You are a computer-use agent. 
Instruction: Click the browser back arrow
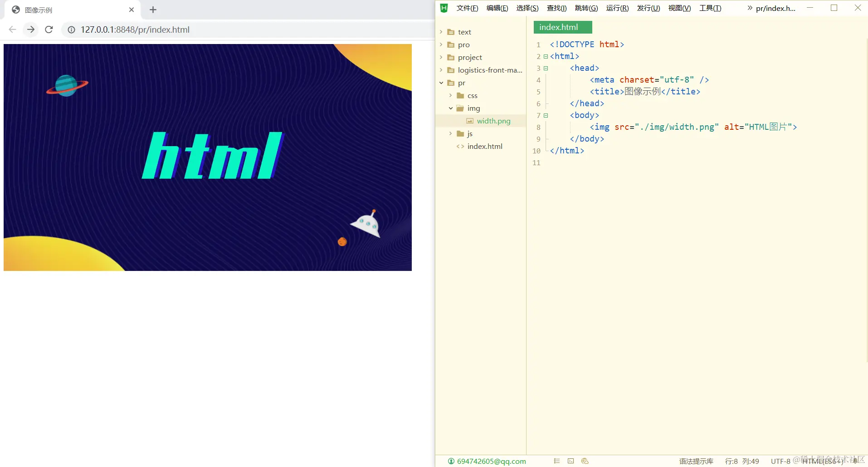[12, 29]
